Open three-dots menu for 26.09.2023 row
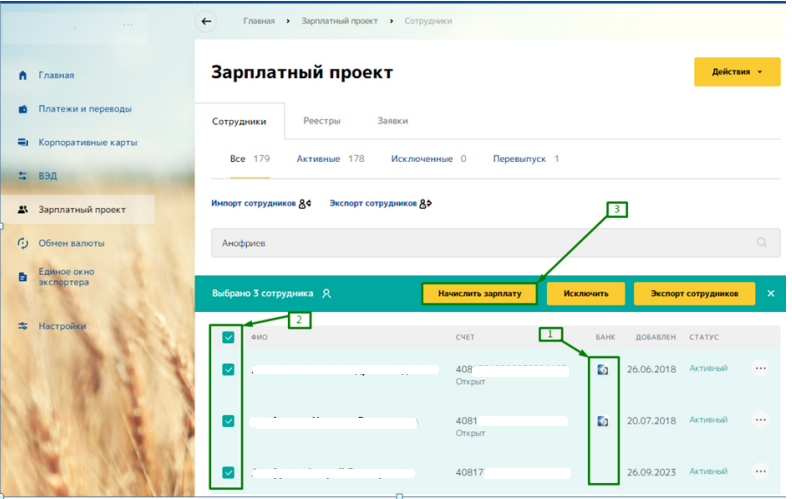The height and width of the screenshot is (499, 792). (761, 472)
